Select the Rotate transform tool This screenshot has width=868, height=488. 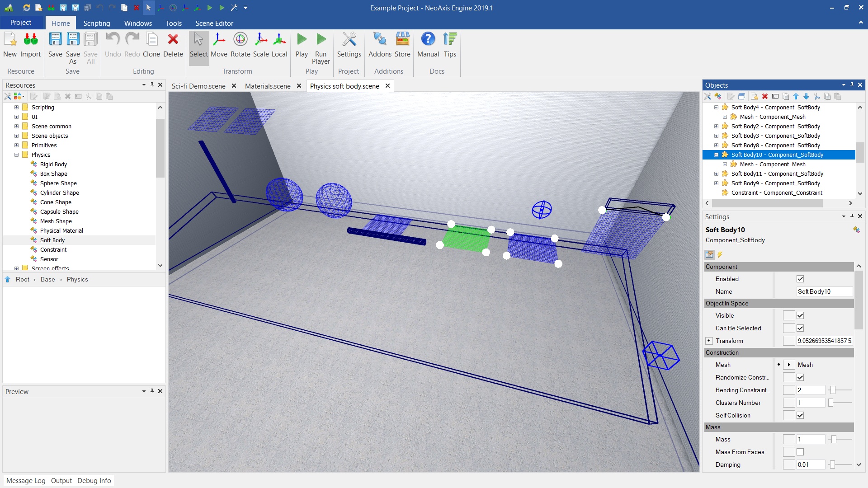240,45
